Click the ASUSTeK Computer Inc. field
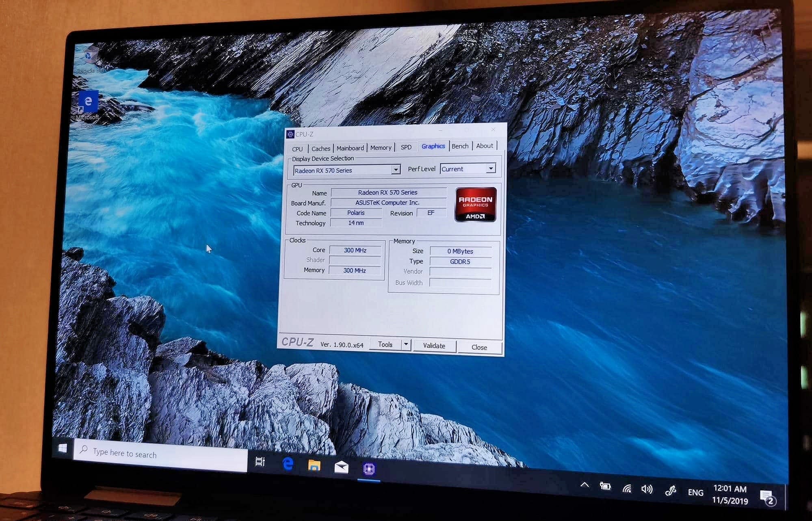 click(388, 203)
